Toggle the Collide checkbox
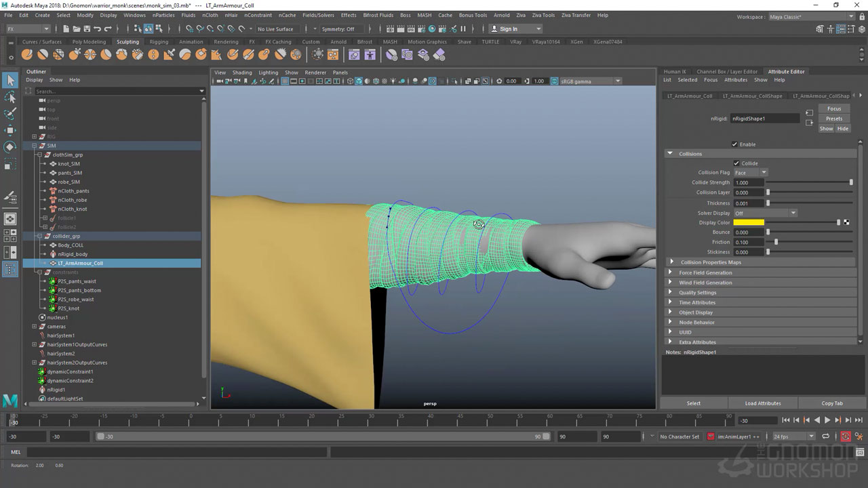868x488 pixels. point(736,163)
